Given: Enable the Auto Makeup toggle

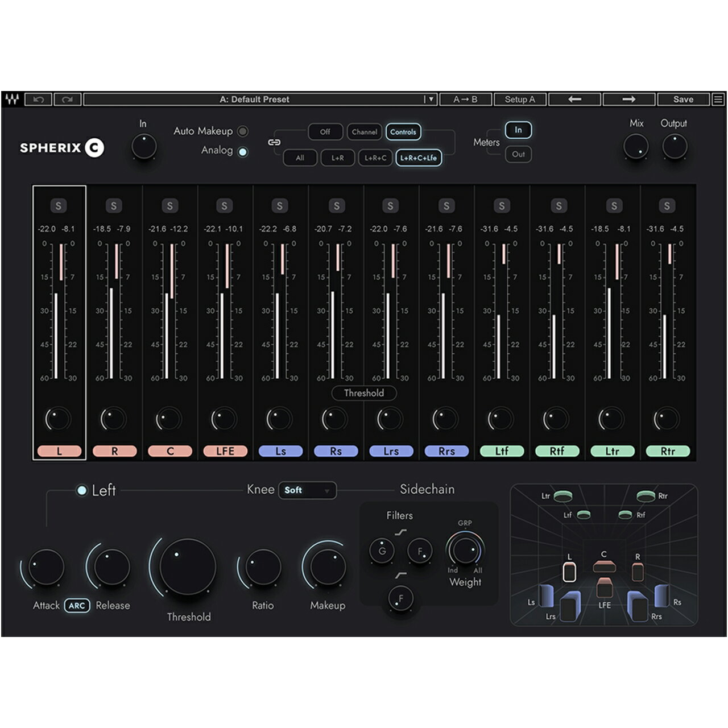Looking at the screenshot, I should tap(242, 131).
